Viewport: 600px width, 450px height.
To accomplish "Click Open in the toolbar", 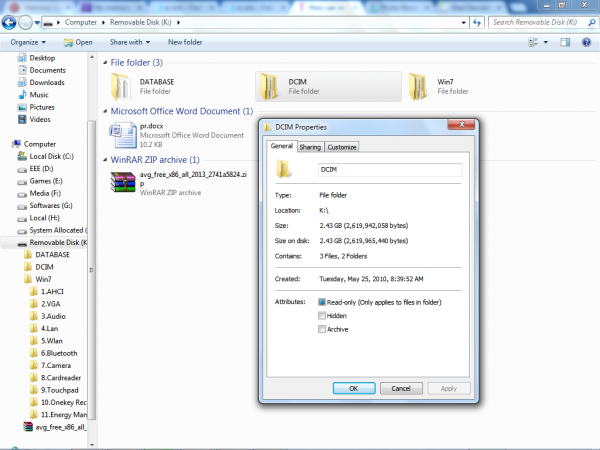I will [78, 42].
